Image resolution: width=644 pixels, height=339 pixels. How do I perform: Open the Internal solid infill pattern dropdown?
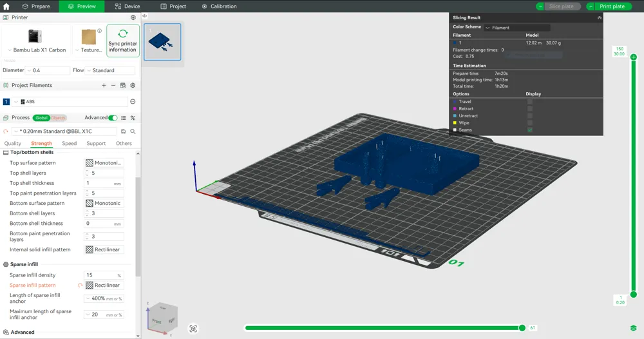104,249
